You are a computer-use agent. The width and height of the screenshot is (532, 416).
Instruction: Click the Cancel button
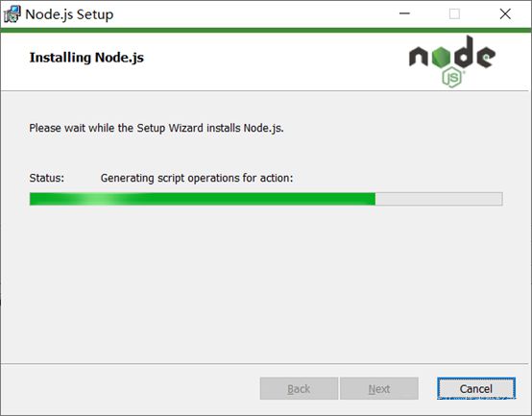(x=476, y=388)
